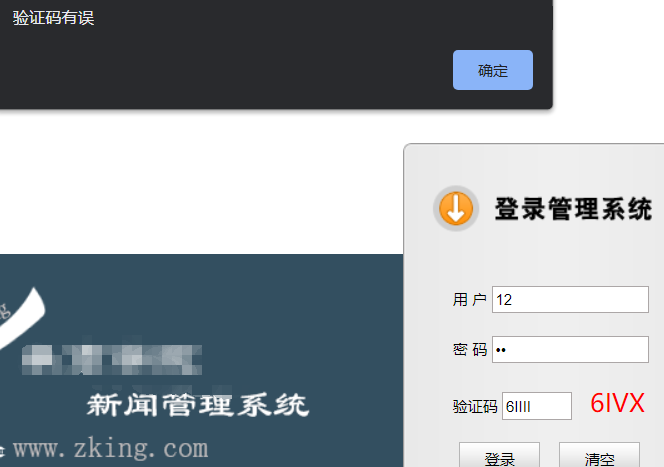Click the white swoosh logo graphic
This screenshot has height=467, width=664.
click(x=22, y=318)
